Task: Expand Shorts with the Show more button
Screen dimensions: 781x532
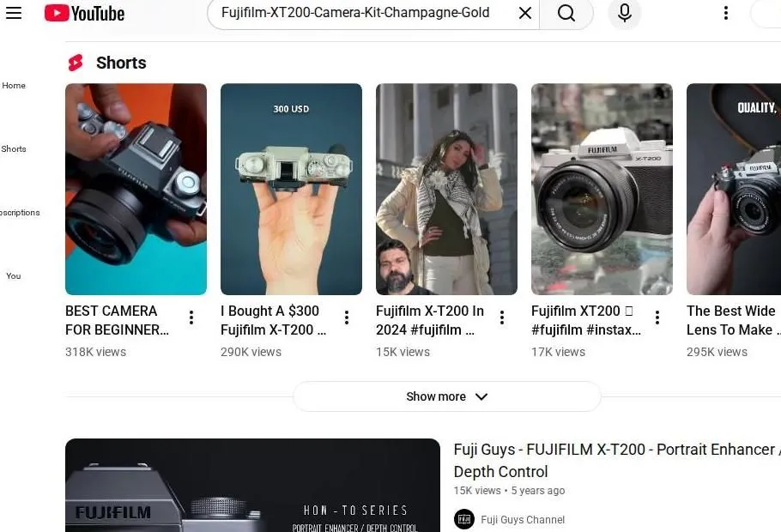Action: (446, 396)
